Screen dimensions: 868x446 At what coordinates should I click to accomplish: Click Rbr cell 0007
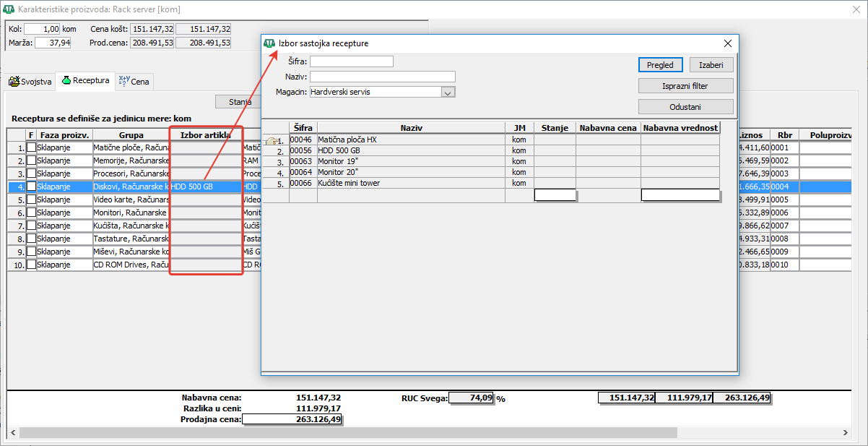784,226
